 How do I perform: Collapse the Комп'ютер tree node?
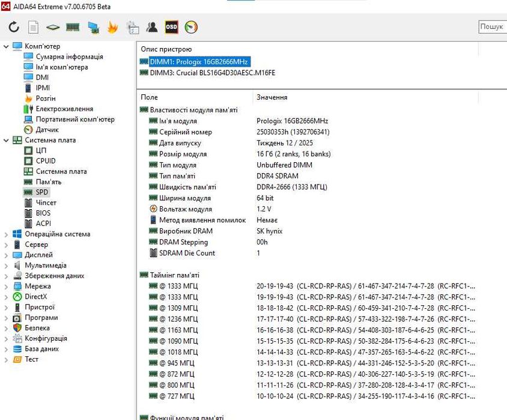[6, 46]
